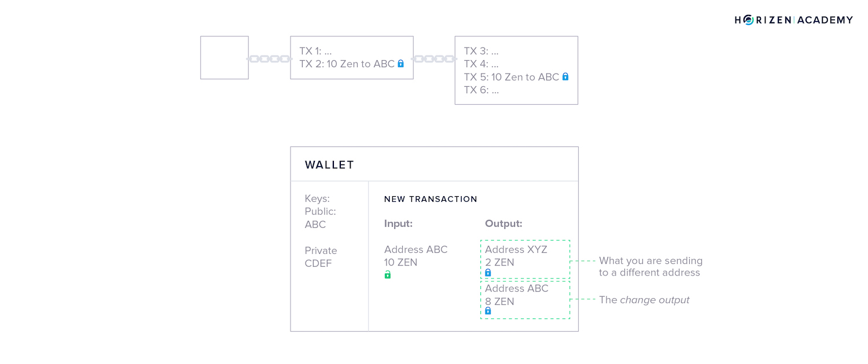Click the Input: Address ABC entry
Image resolution: width=868 pixels, height=364 pixels.
416,249
